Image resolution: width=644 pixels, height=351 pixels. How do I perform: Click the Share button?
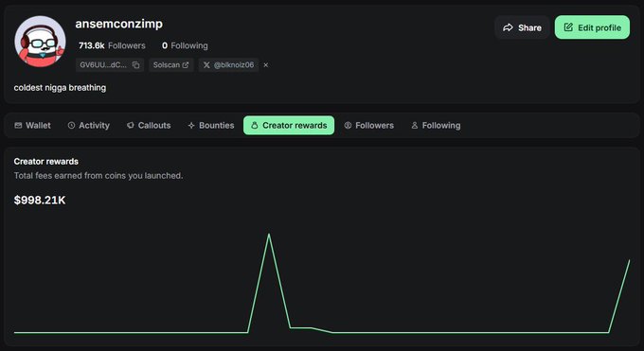click(x=522, y=27)
